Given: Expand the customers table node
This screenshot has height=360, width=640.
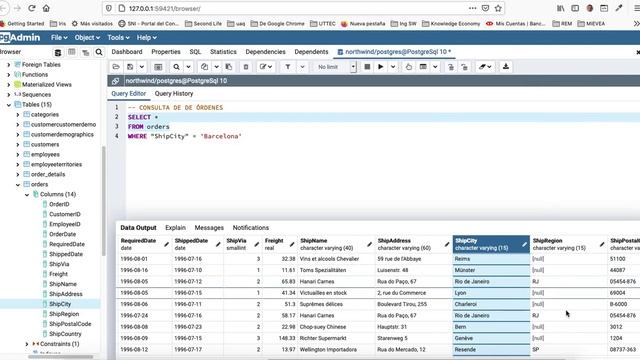Looking at the screenshot, I should [18, 144].
